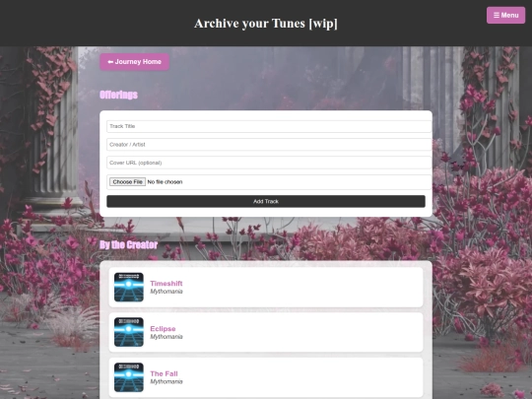
Task: Click the Choose File button
Action: pos(127,182)
